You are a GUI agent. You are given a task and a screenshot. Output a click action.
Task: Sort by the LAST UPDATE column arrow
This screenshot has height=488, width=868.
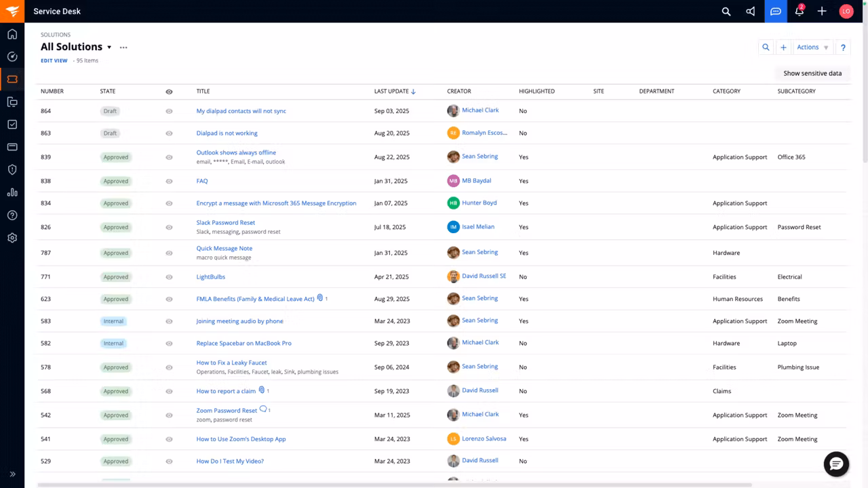(x=414, y=91)
